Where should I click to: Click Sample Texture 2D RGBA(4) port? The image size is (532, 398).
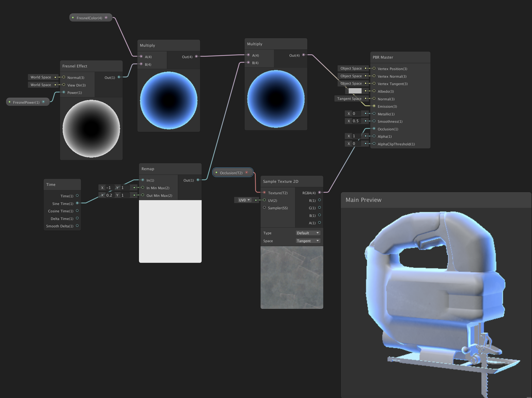(319, 192)
